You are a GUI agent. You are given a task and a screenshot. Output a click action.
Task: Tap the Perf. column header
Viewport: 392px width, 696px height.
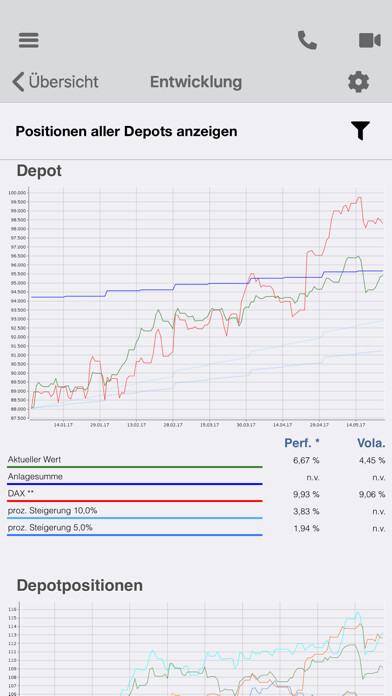[302, 443]
